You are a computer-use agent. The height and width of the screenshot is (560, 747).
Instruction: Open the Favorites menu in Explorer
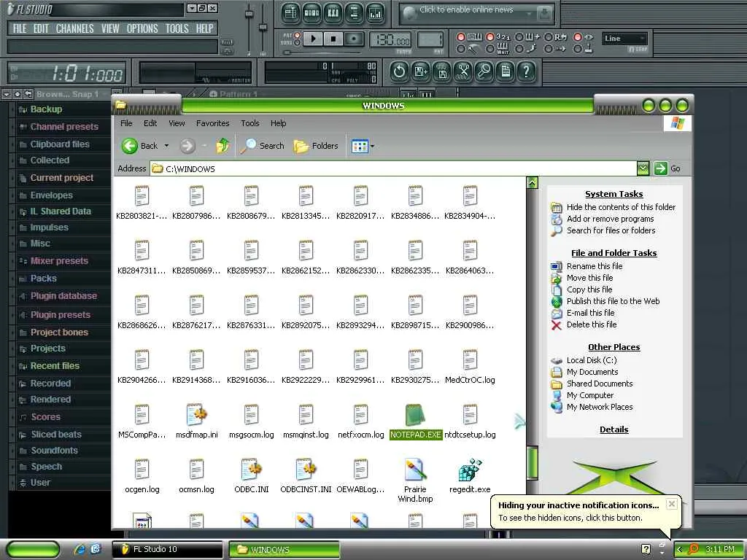(x=212, y=123)
